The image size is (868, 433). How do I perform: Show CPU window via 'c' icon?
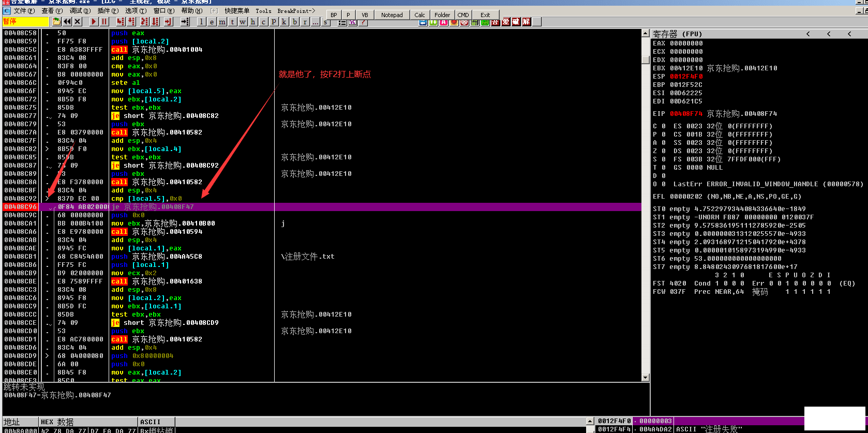(263, 22)
